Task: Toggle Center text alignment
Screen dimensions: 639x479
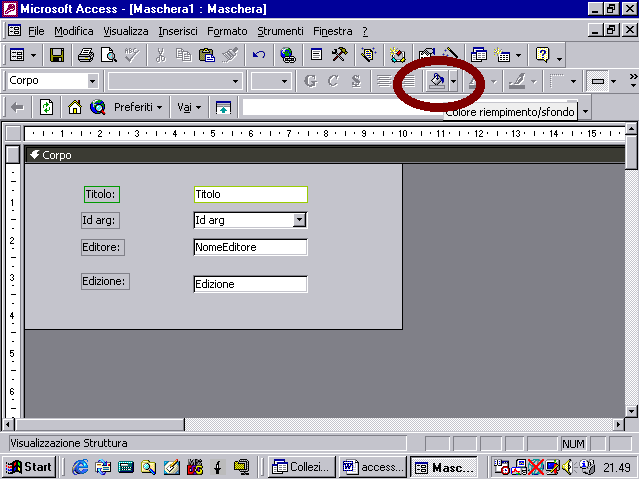Action: point(408,81)
